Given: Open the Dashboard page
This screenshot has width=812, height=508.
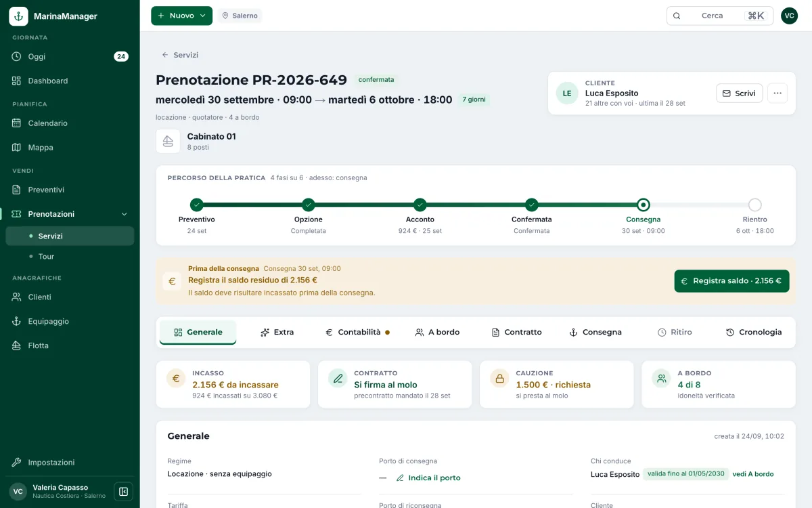Looking at the screenshot, I should click(70, 81).
